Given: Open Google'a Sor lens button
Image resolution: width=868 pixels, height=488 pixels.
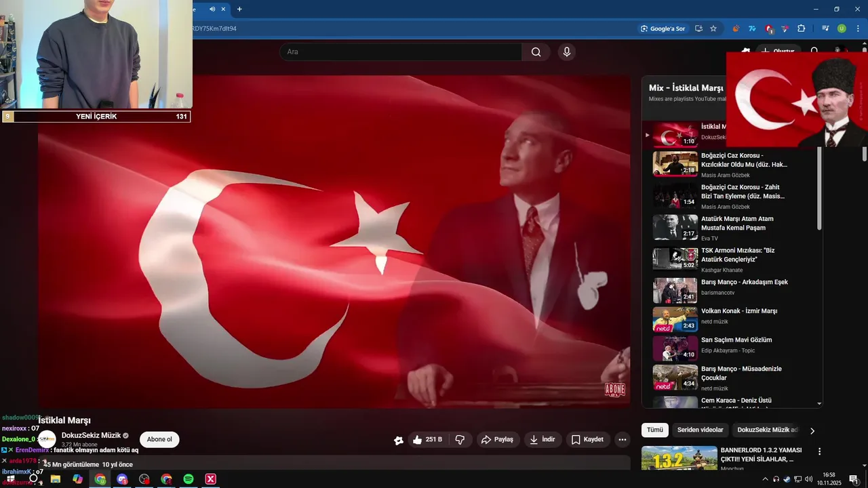Looking at the screenshot, I should (x=663, y=28).
